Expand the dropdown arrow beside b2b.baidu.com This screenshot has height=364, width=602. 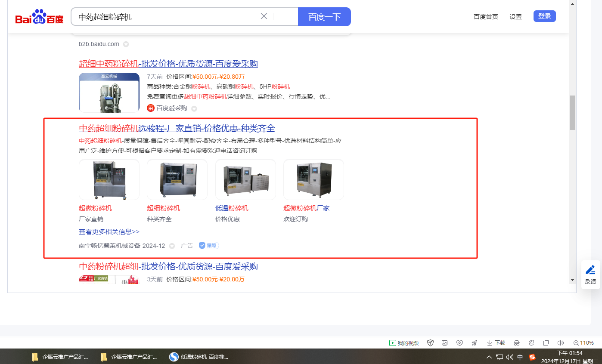click(126, 44)
